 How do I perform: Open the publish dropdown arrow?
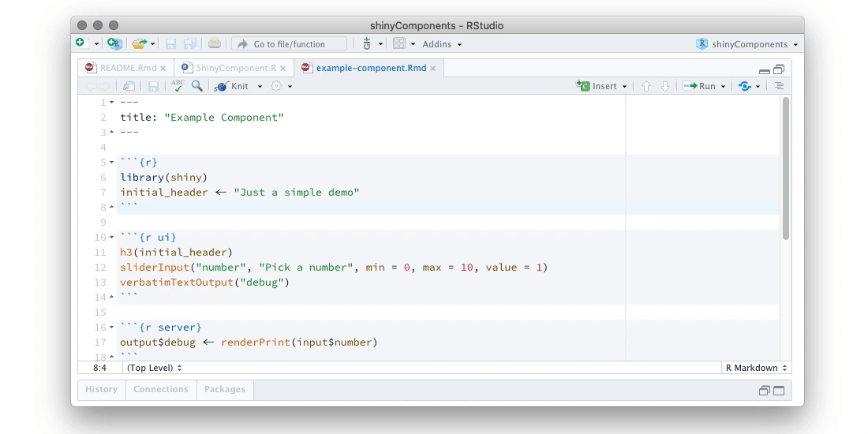pyautogui.click(x=758, y=86)
